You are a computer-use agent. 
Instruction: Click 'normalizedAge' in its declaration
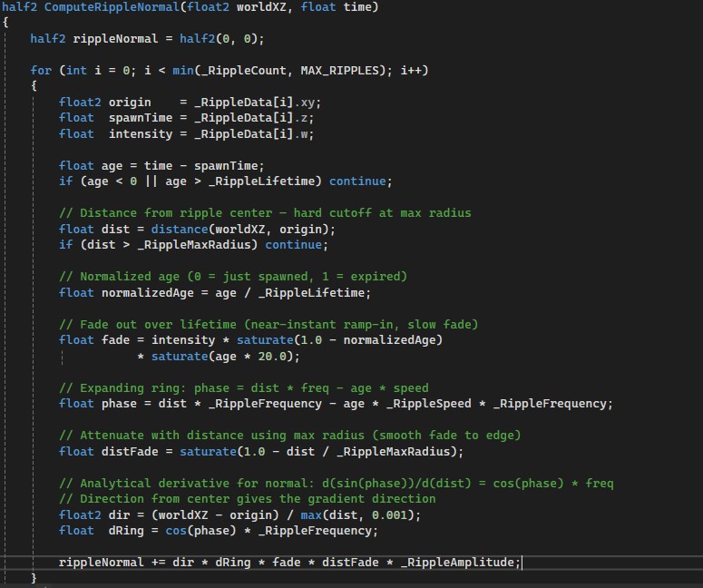click(x=148, y=293)
